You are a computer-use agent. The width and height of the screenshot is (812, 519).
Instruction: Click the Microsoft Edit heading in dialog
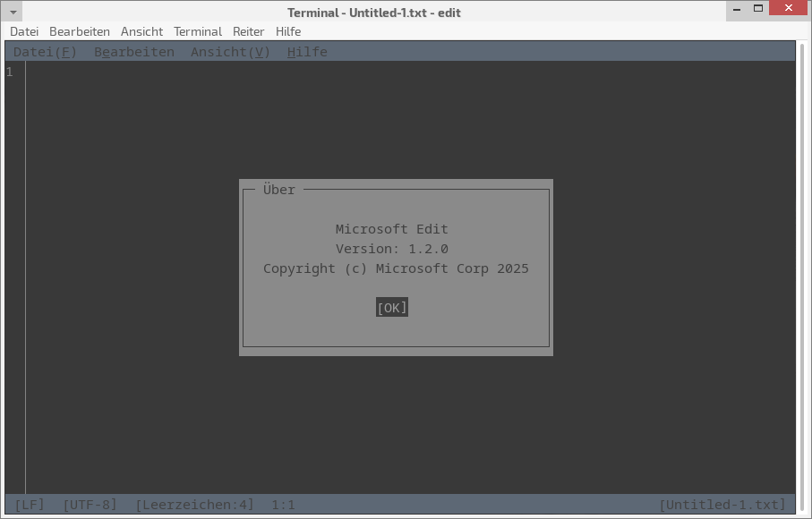(x=392, y=229)
